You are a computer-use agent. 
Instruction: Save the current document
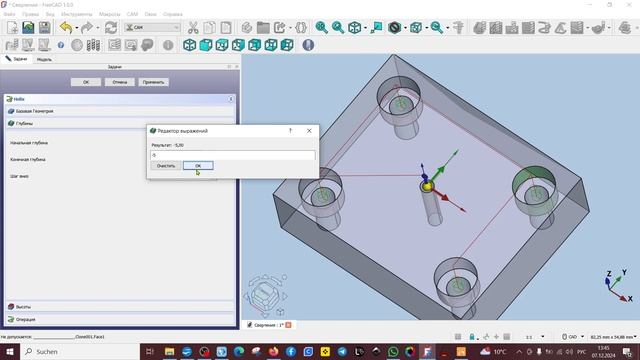(44, 27)
